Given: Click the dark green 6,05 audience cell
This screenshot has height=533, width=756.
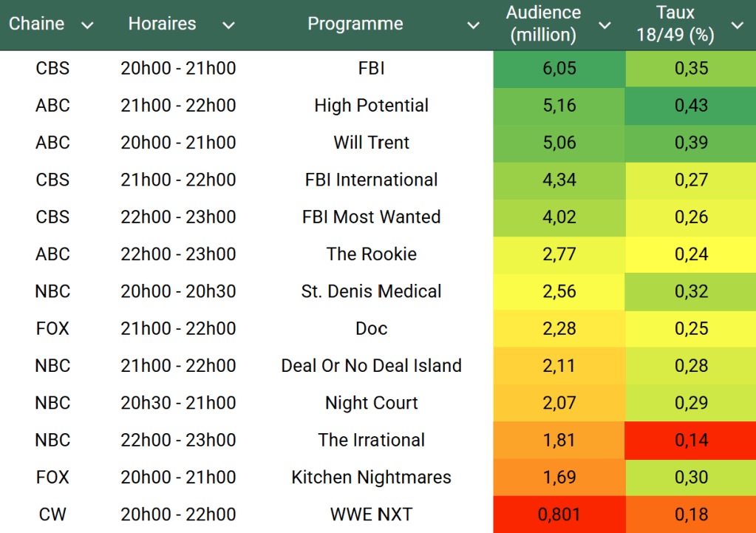Looking at the screenshot, I should coord(559,69).
